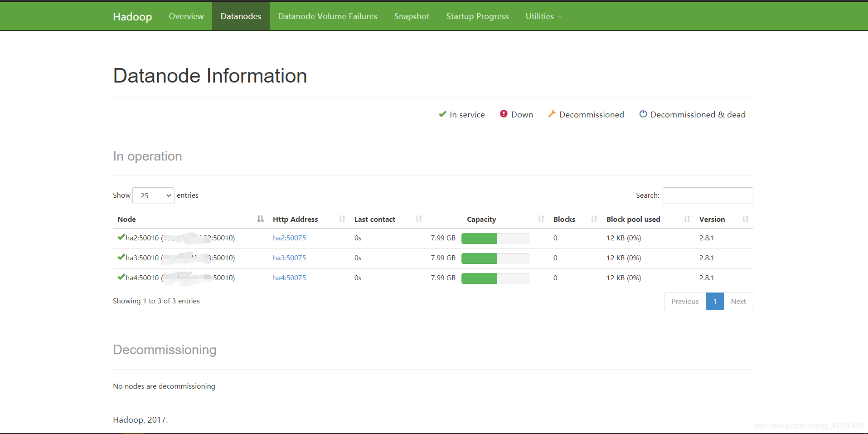This screenshot has width=868, height=434.
Task: Select the ha2:50010 node name text
Action: [x=142, y=238]
